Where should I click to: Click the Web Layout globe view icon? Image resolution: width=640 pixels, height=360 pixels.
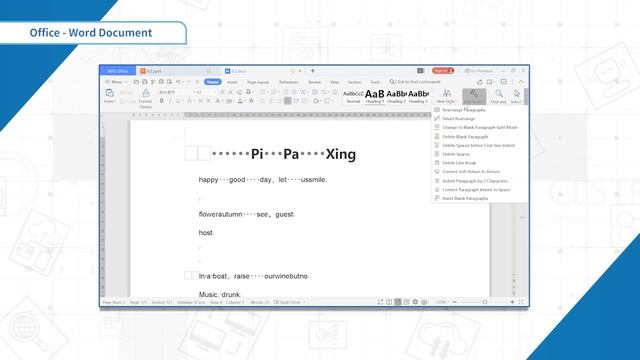[x=415, y=302]
